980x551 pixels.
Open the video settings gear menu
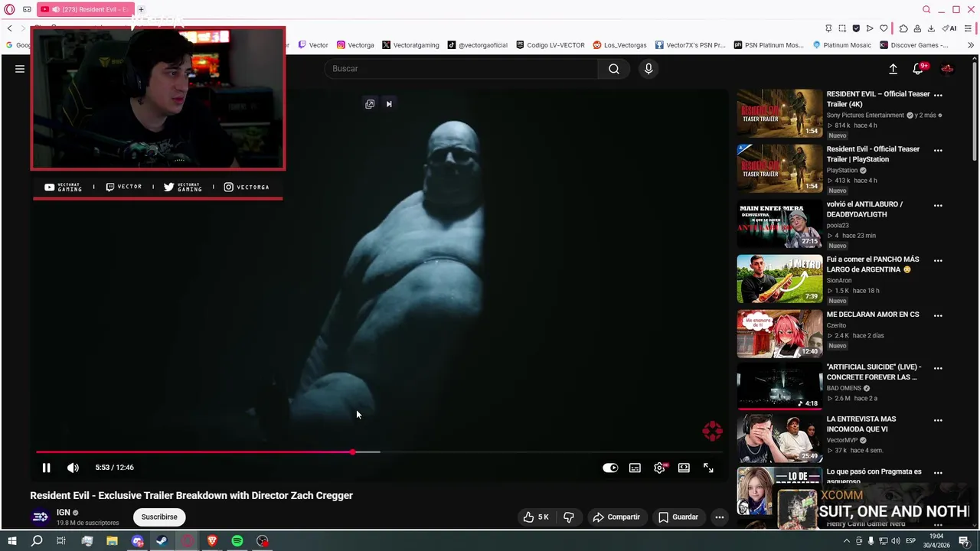pyautogui.click(x=659, y=468)
